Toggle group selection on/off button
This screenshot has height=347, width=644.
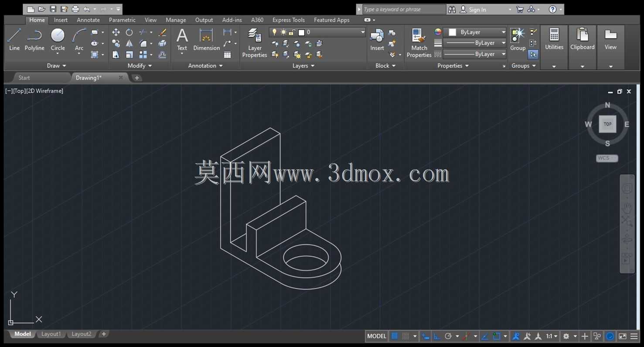coord(533,55)
